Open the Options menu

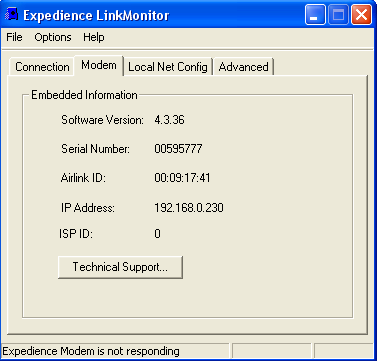pyautogui.click(x=53, y=37)
